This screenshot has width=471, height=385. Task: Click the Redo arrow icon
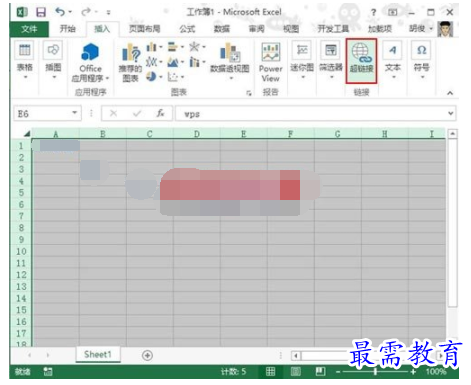point(86,12)
